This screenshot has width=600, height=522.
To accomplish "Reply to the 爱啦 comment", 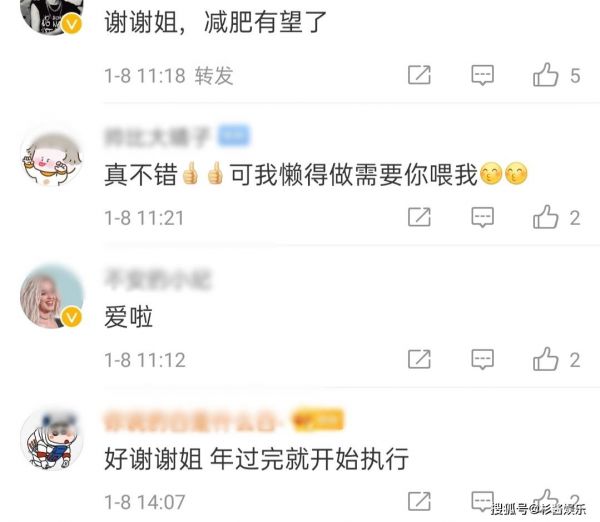I will (x=483, y=359).
